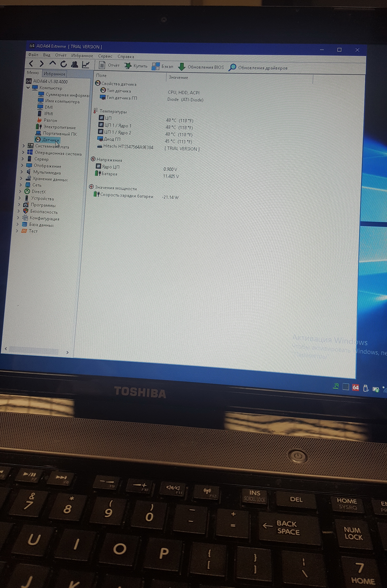Select Портативный ПК tree item

pyautogui.click(x=56, y=134)
